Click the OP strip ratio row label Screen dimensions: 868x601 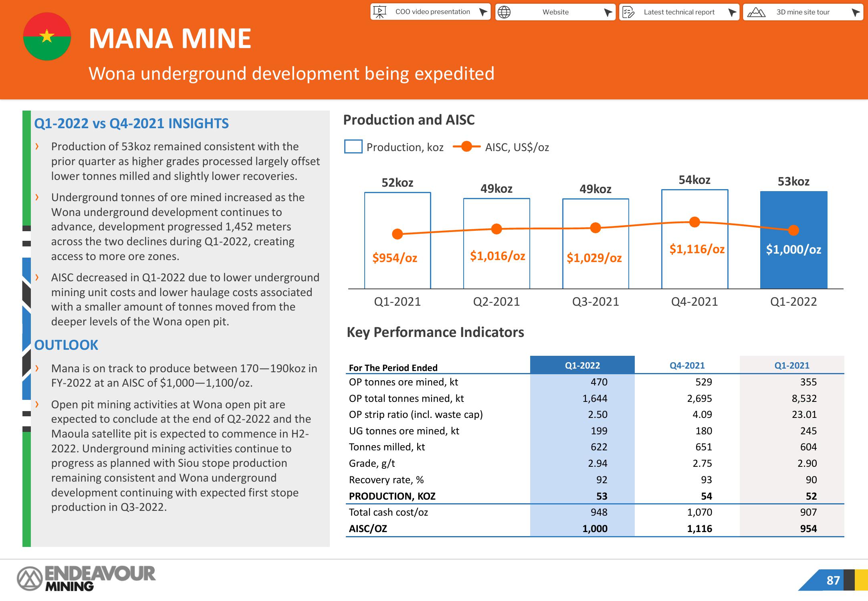[416, 415]
